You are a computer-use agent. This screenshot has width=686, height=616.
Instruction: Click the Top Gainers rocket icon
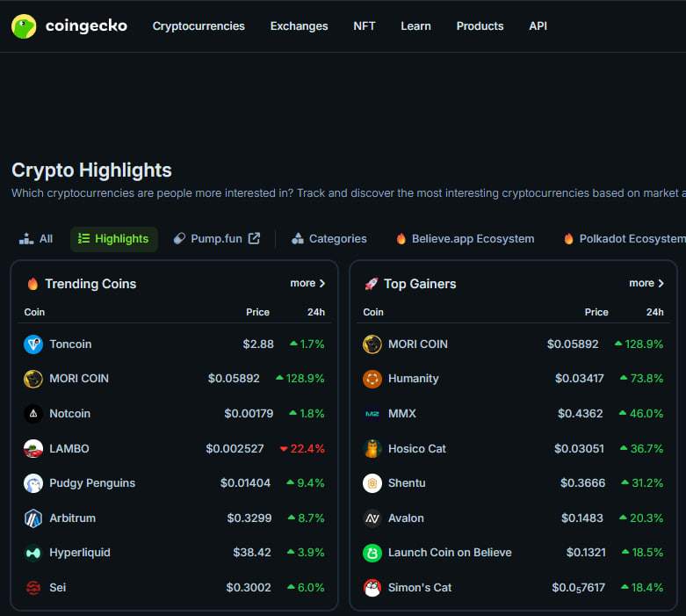click(371, 284)
